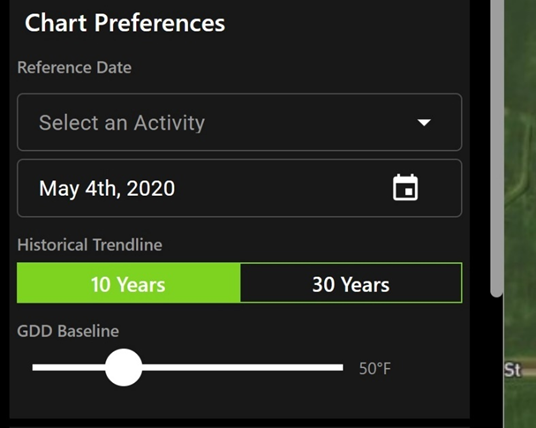Viewport: 536px width, 428px height.
Task: Click the GDD Baseline slider handle
Action: [x=123, y=367]
